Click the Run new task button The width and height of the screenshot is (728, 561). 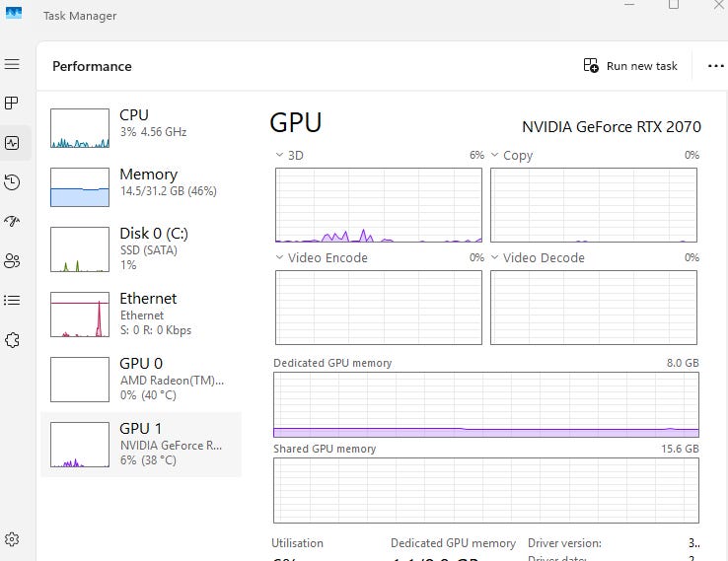pos(630,66)
